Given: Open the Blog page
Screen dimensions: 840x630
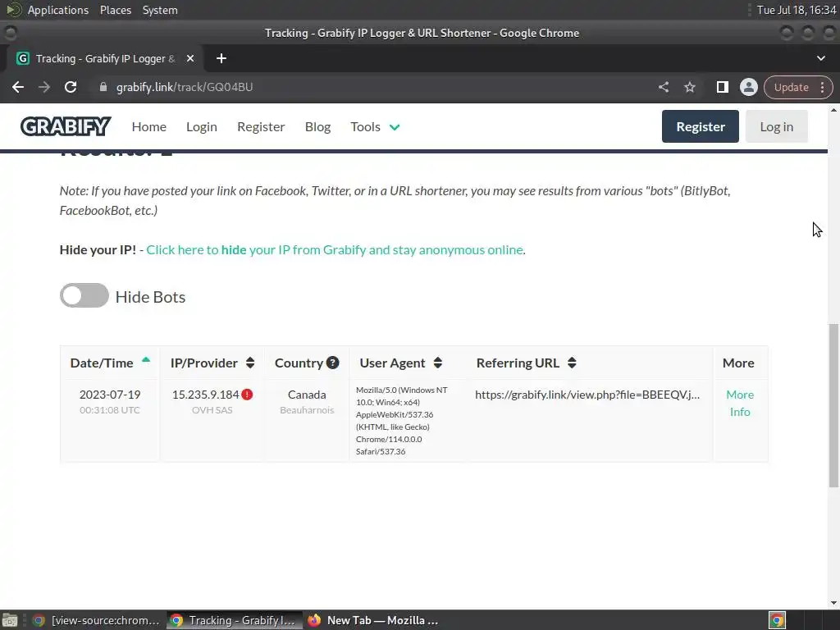Looking at the screenshot, I should pos(317,127).
